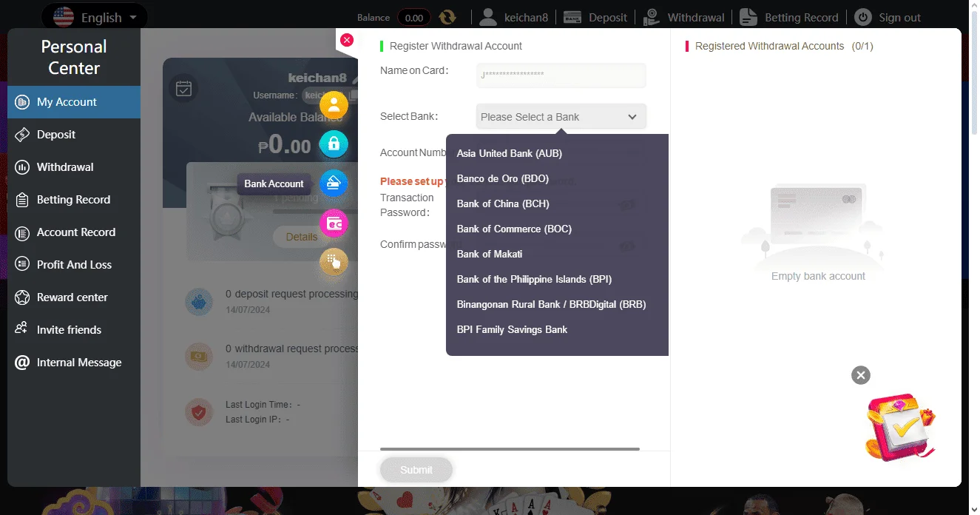Open Profit And Loss label in sidebar
980x515 pixels.
(x=74, y=265)
